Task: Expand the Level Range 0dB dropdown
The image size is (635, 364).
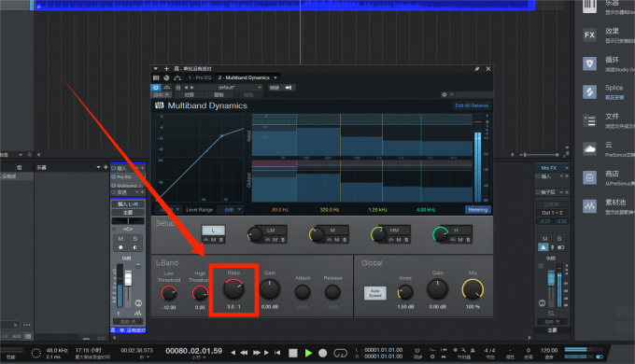Action: click(x=230, y=210)
